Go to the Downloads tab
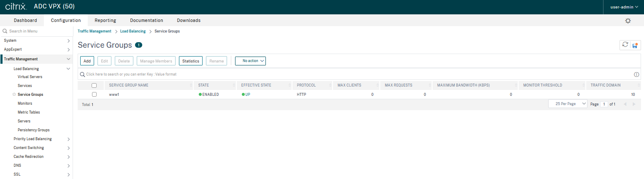Image resolution: width=644 pixels, height=179 pixels. pyautogui.click(x=189, y=20)
